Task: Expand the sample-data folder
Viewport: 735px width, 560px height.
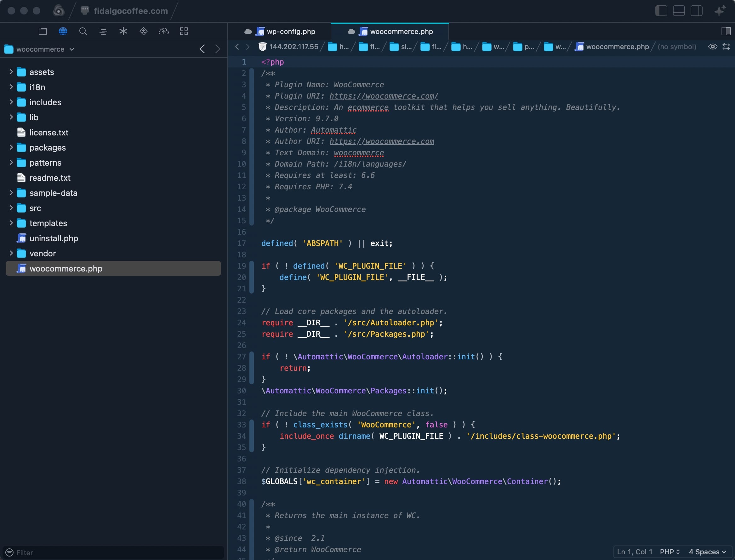Action: coord(11,193)
